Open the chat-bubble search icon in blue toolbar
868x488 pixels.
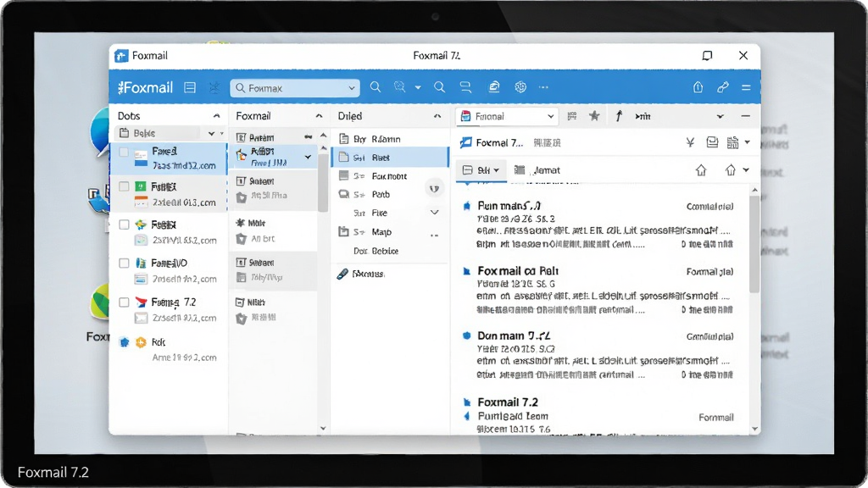(400, 87)
